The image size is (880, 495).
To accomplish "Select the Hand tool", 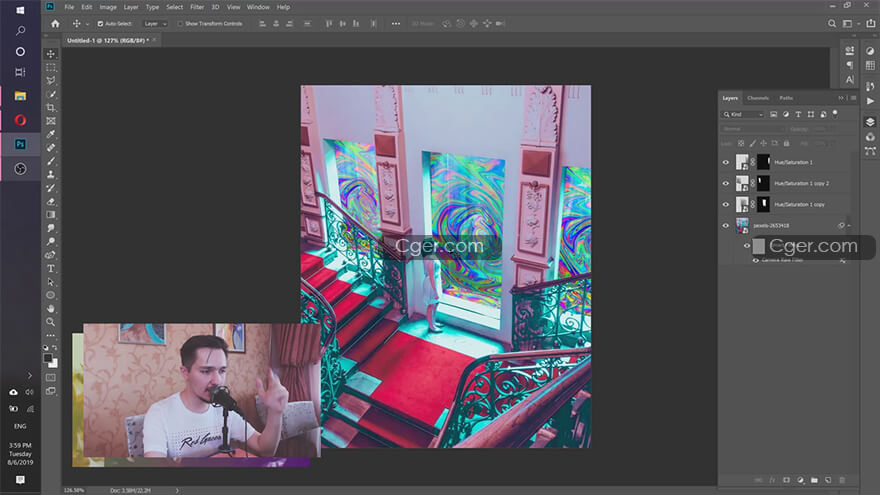I will coord(51,308).
